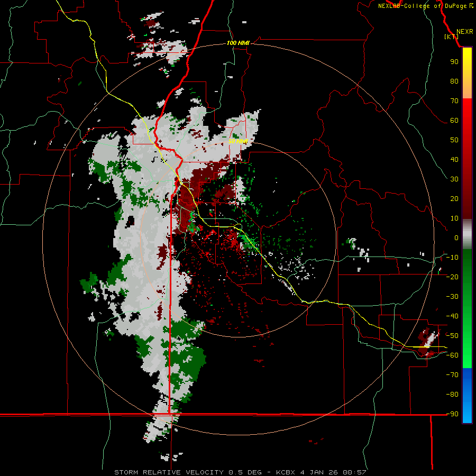Click the "KCBX" station identifier
Viewport: 476px width, 476px height.
coord(286,472)
